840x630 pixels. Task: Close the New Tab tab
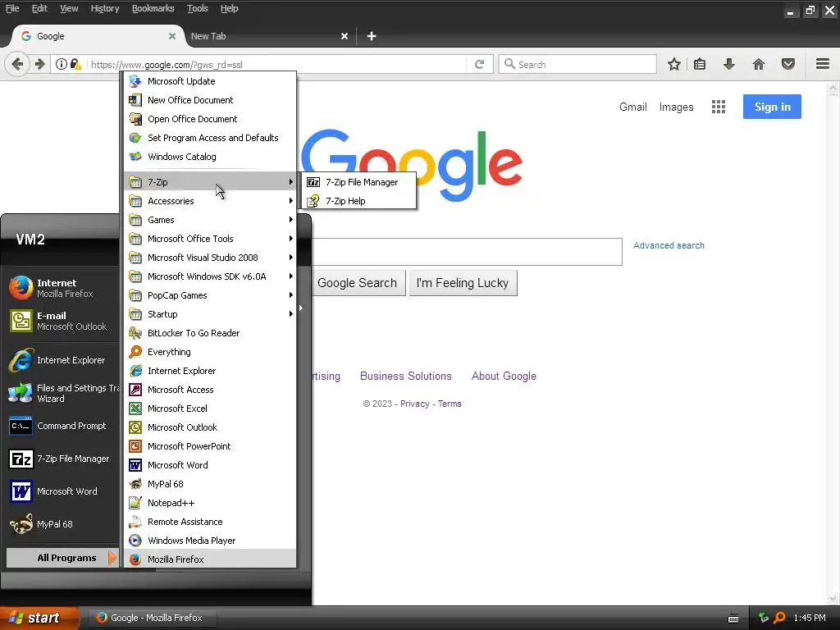coord(345,36)
